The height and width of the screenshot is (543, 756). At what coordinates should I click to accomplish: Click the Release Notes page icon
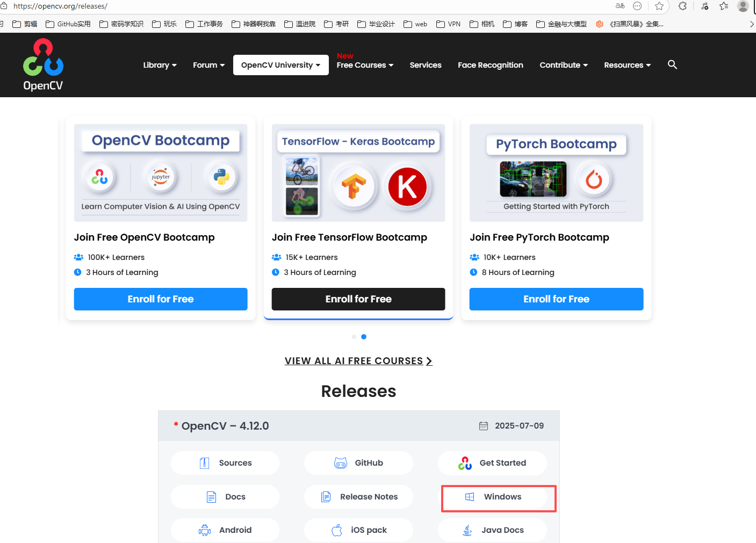click(326, 497)
